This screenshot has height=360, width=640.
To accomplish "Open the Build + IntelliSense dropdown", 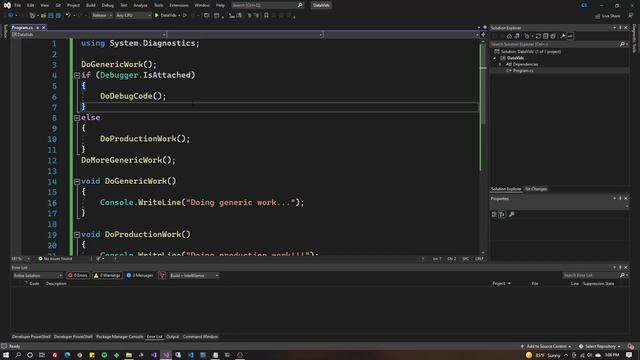I will (194, 276).
